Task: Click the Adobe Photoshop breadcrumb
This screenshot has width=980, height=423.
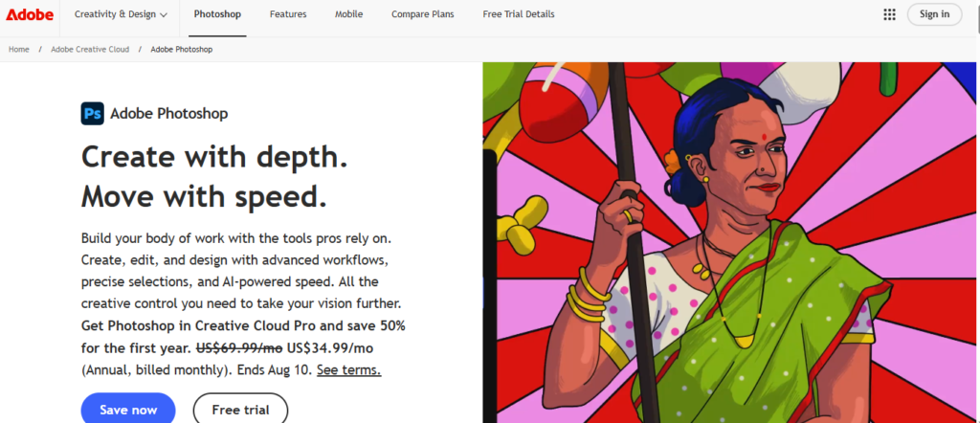Action: click(x=181, y=50)
